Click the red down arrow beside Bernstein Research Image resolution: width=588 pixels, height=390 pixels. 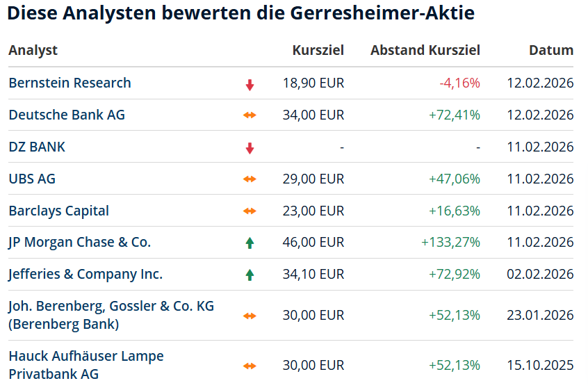pos(250,84)
